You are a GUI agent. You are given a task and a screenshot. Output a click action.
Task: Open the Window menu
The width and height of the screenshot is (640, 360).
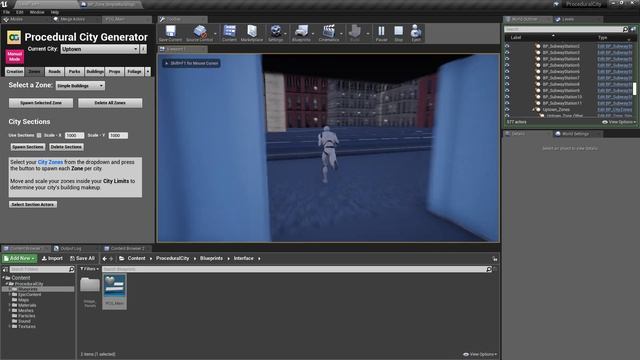pyautogui.click(x=37, y=12)
